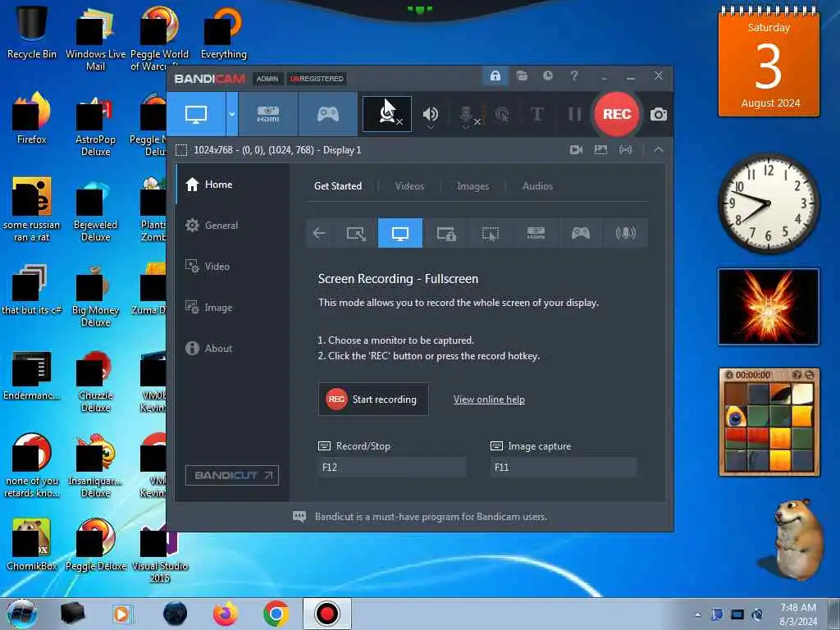Switch to the Get Started tab
This screenshot has height=630, width=840.
337,186
